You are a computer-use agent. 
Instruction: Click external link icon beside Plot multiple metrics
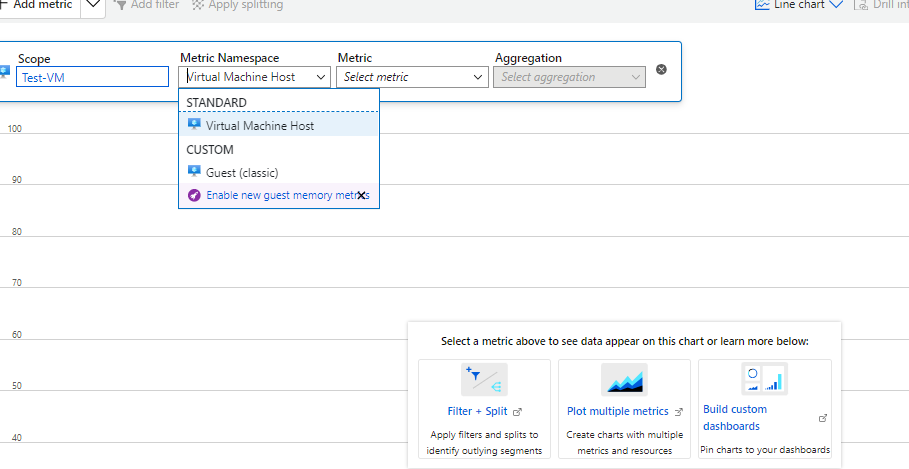point(679,412)
